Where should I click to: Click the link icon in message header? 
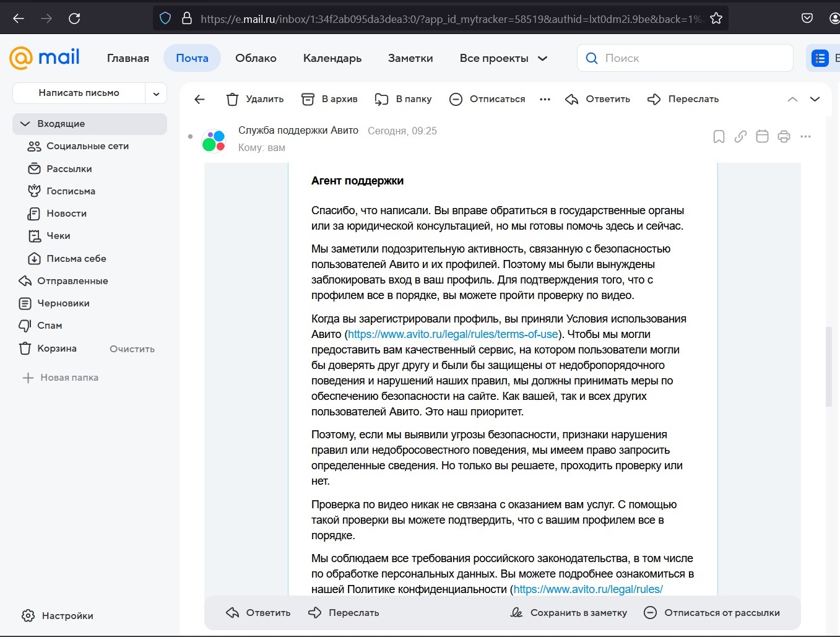pos(740,136)
